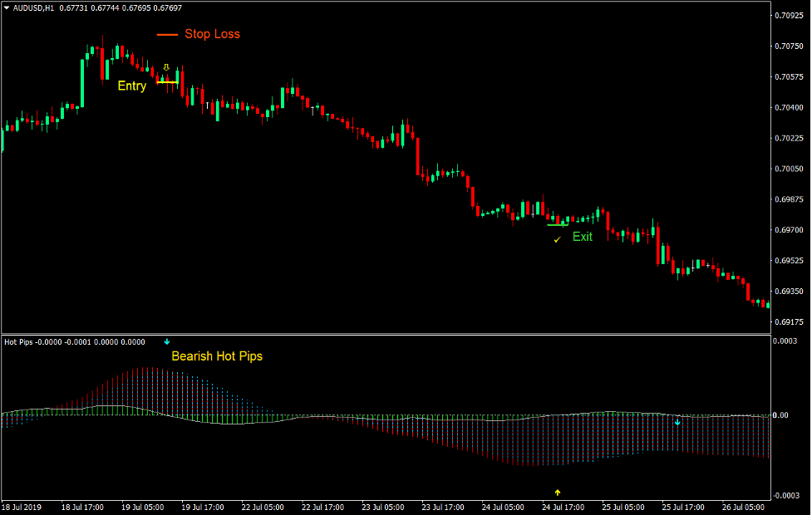Image resolution: width=812 pixels, height=515 pixels.
Task: Click the Entry text annotation
Action: click(x=130, y=86)
